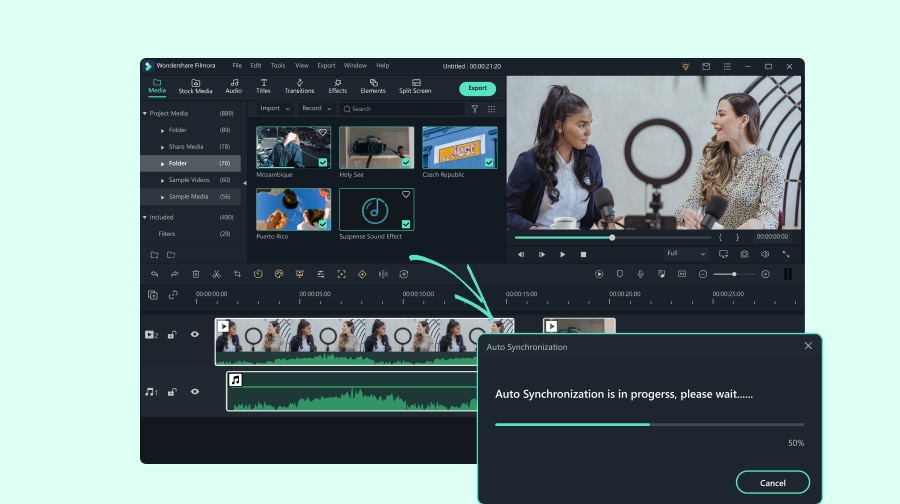Open the filter funnel icon in media panel
900x504 pixels.
475,109
